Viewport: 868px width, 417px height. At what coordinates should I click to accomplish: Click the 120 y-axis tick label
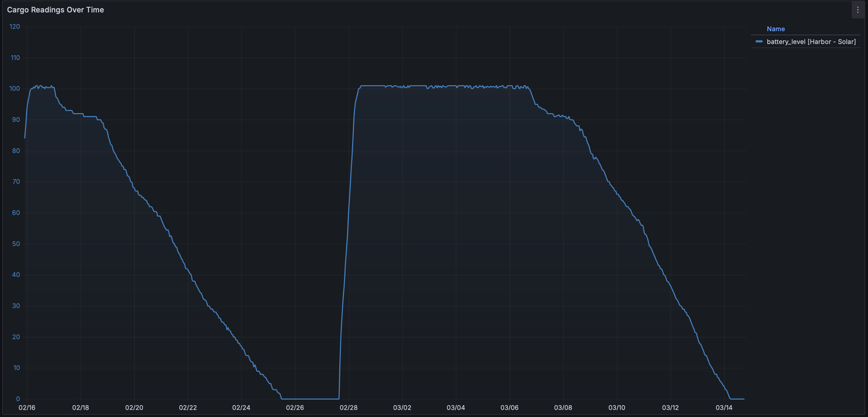(x=15, y=26)
